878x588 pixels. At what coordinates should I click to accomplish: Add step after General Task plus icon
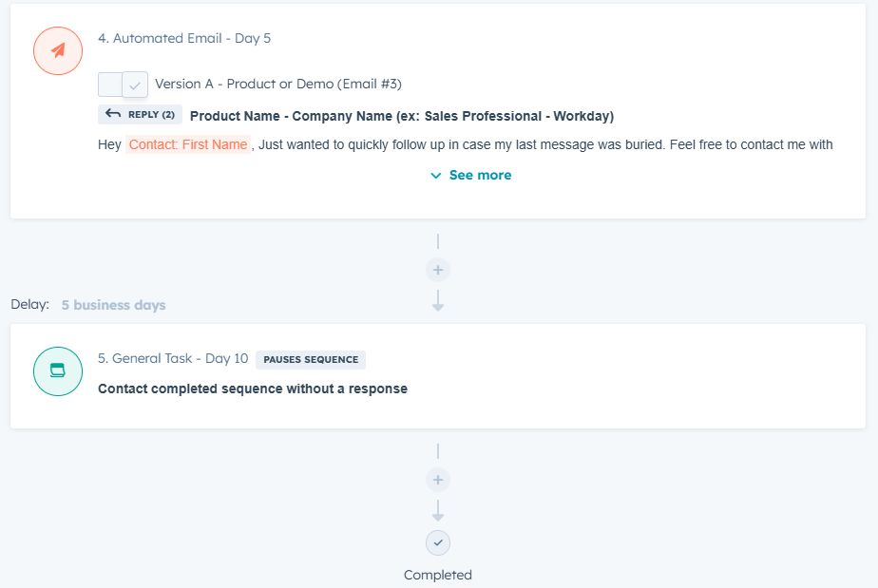[438, 480]
